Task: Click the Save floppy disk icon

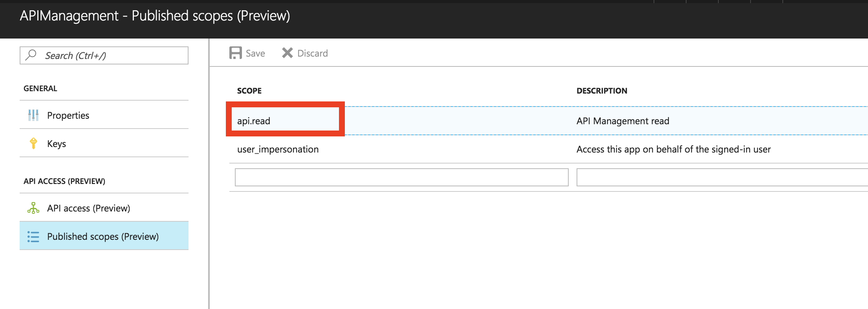Action: pyautogui.click(x=236, y=53)
